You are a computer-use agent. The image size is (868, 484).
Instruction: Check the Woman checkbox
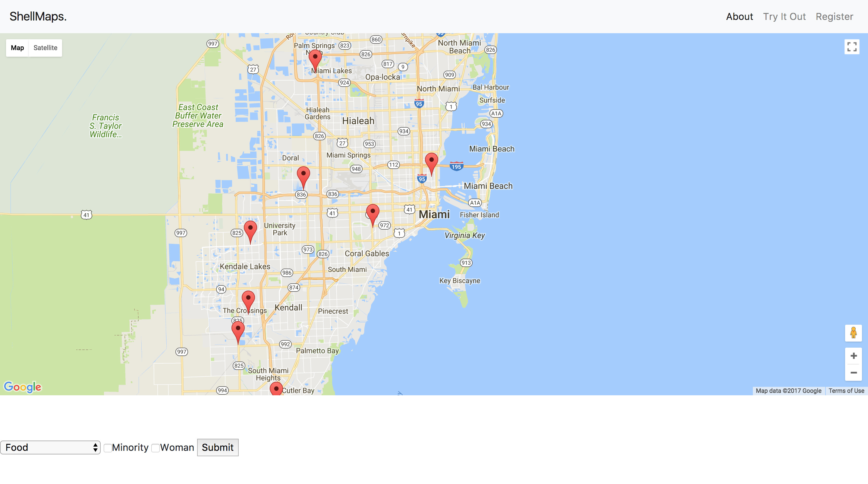pos(155,448)
